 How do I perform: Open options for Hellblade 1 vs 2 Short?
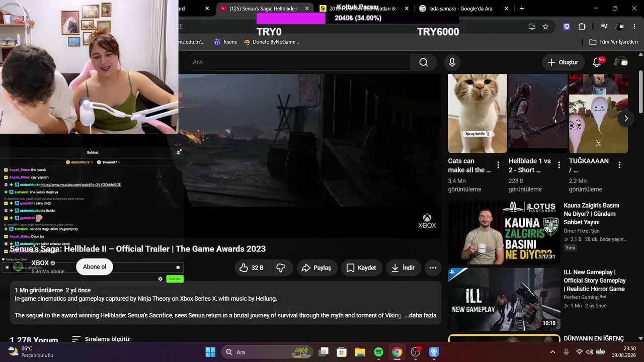pyautogui.click(x=559, y=165)
